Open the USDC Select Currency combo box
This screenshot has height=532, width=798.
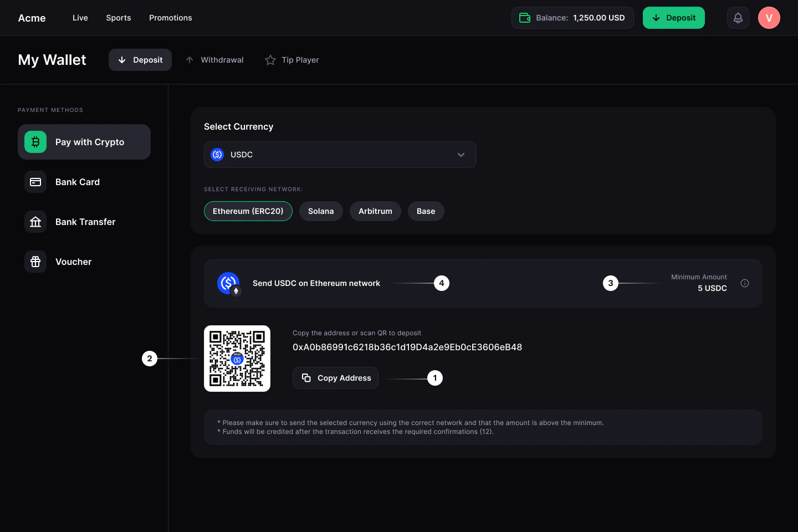pyautogui.click(x=340, y=155)
